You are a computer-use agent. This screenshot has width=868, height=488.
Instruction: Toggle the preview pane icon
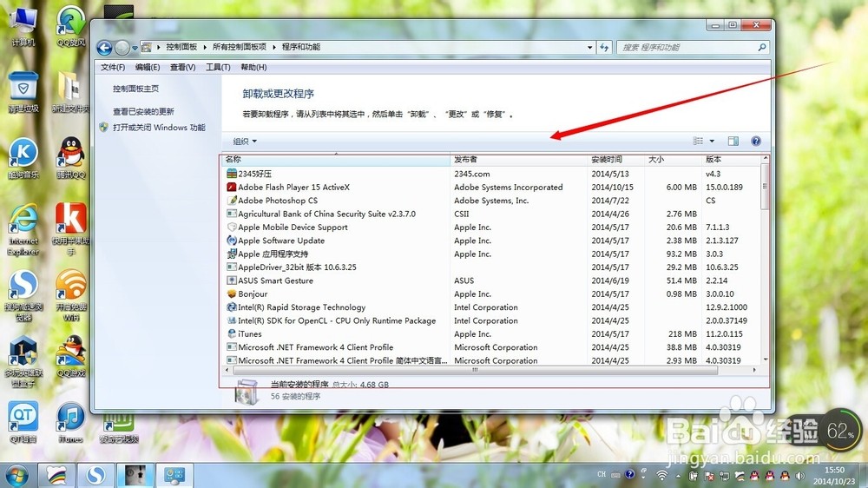733,142
